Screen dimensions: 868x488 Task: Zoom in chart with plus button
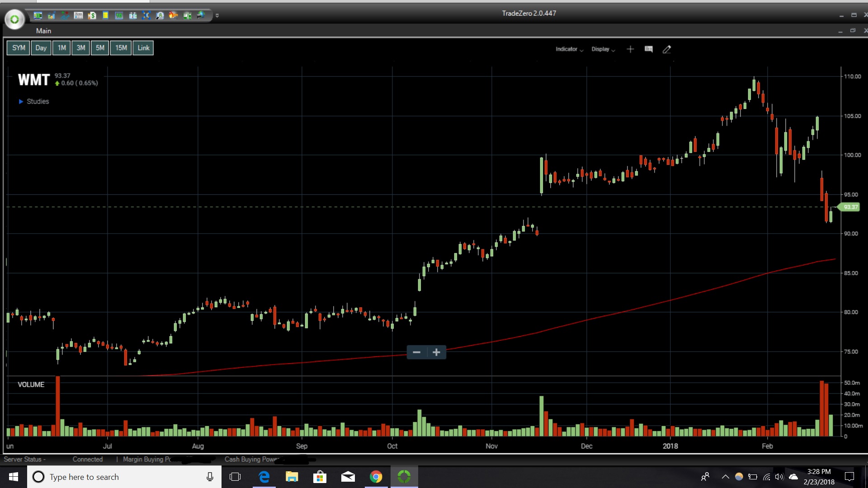pos(436,352)
